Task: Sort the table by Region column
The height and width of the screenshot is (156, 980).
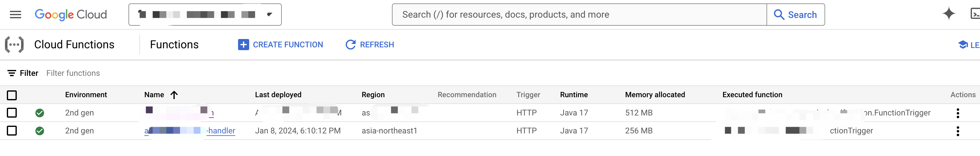Action: (373, 95)
